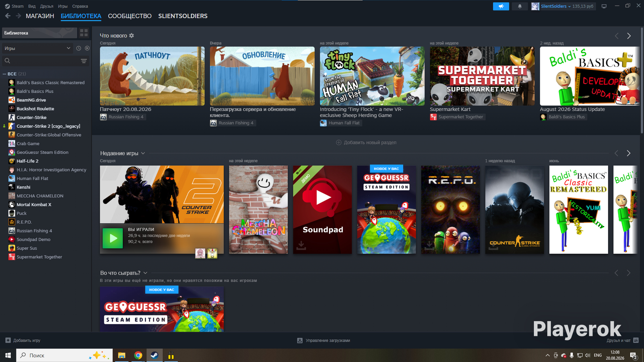Open Chrome from the taskbar

(x=138, y=355)
